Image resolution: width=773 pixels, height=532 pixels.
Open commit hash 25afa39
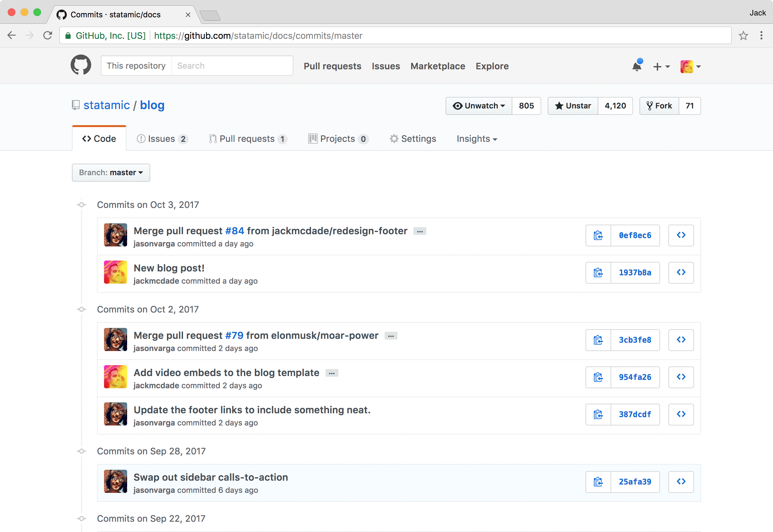click(635, 482)
